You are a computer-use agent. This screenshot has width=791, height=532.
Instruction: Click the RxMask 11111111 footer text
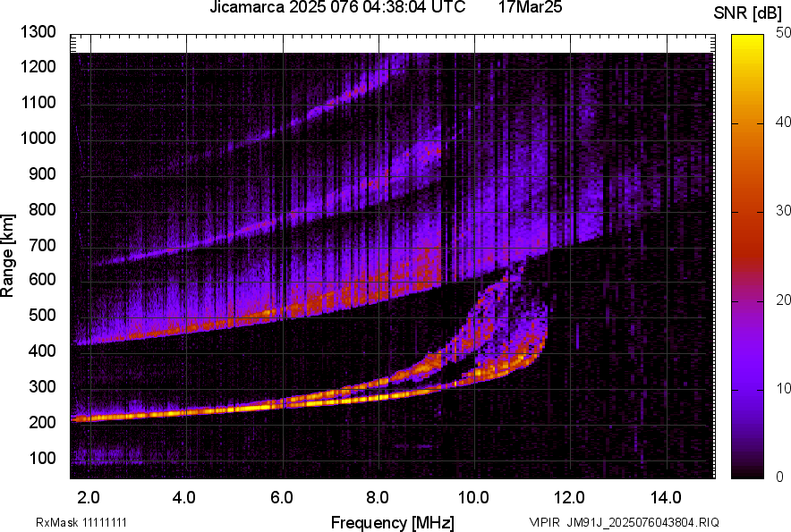81,522
